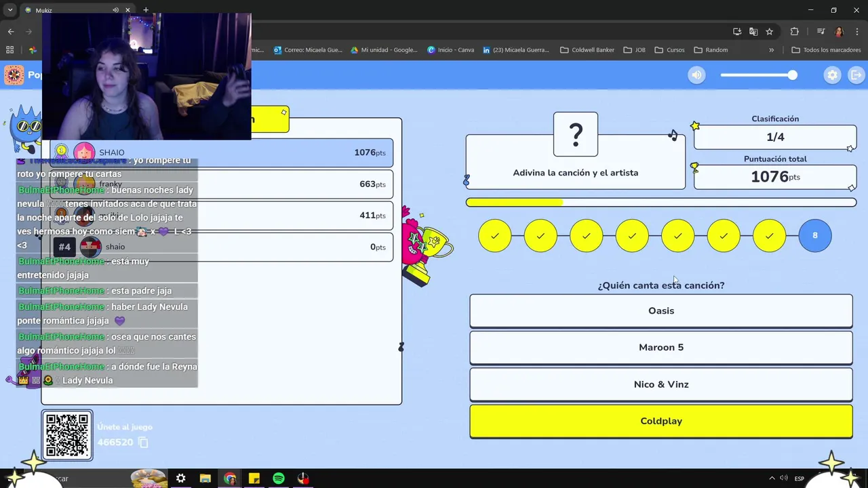The height and width of the screenshot is (488, 868).
Task: Open the Todos los marcadores folder
Action: 826,49
